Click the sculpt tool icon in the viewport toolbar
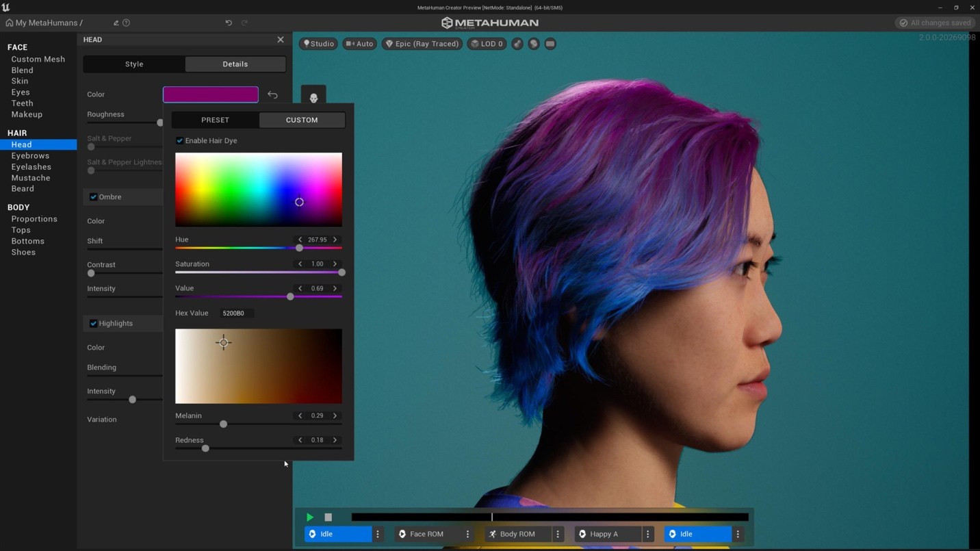Screen dimensions: 980x551 click(519, 44)
